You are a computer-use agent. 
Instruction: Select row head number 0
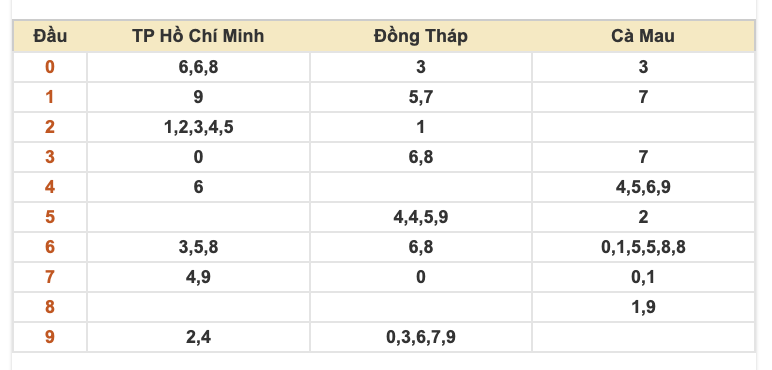click(50, 67)
